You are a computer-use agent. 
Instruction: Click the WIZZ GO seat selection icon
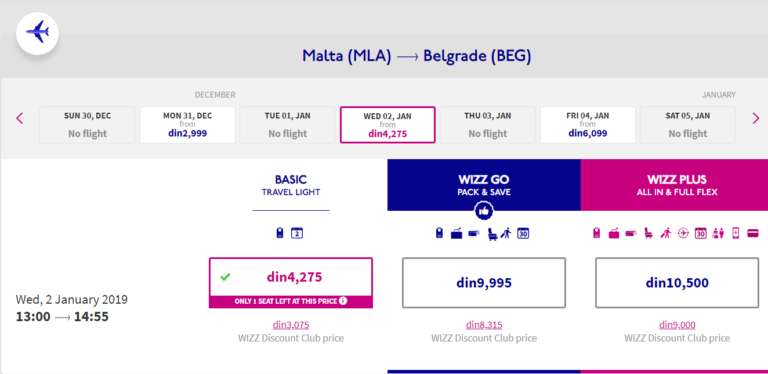493,234
